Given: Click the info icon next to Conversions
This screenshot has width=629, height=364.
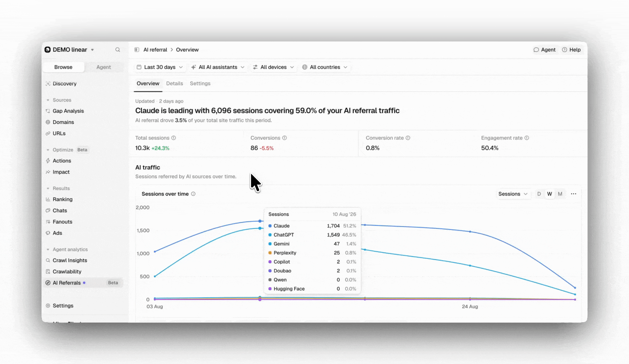Looking at the screenshot, I should click(x=284, y=138).
